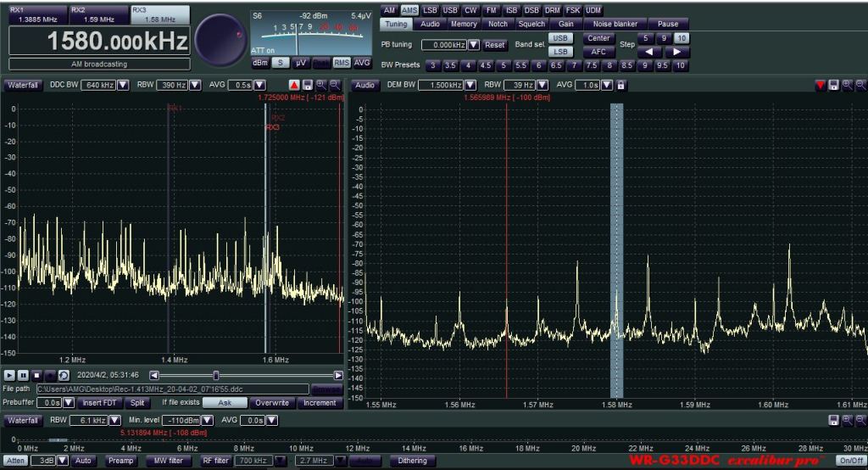Toggle the AFC button
Screen dimensions: 868x470
pyautogui.click(x=598, y=53)
